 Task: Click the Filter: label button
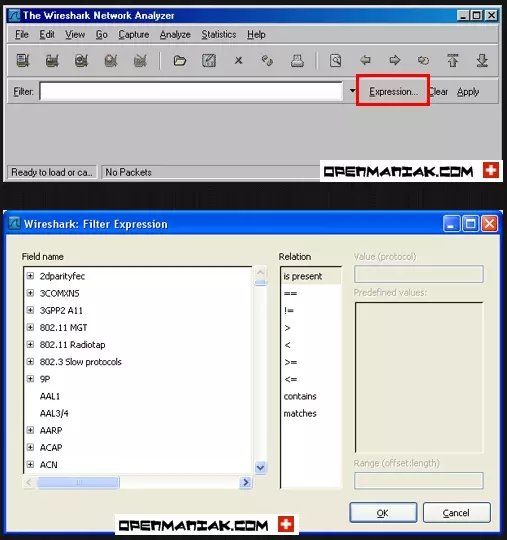click(x=23, y=92)
